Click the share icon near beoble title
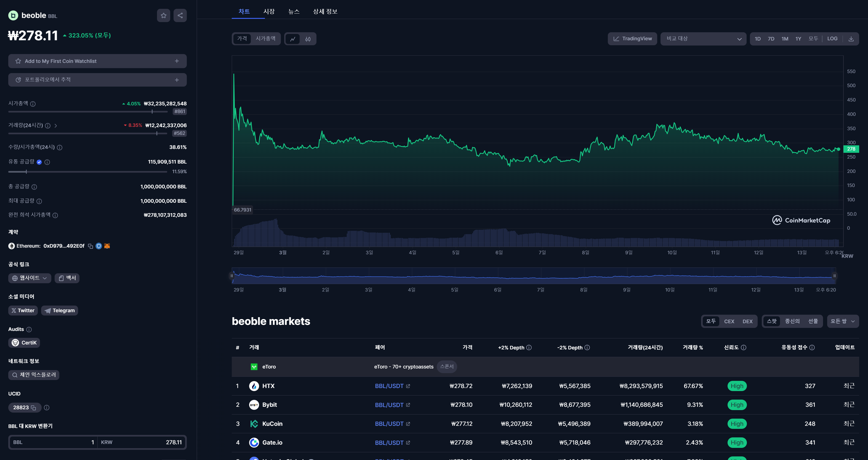The width and height of the screenshot is (868, 460). pyautogui.click(x=180, y=15)
